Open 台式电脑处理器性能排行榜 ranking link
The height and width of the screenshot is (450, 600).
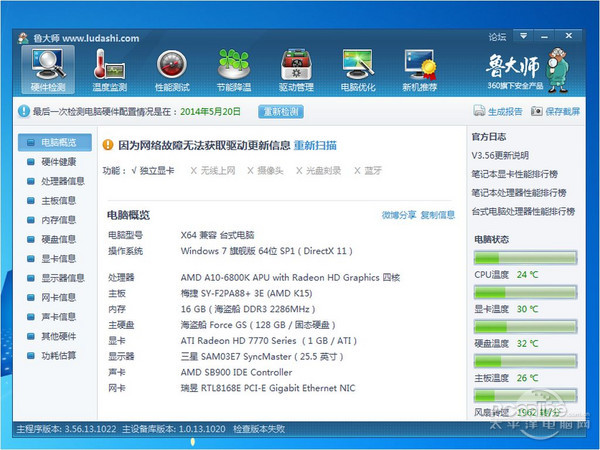tap(523, 212)
